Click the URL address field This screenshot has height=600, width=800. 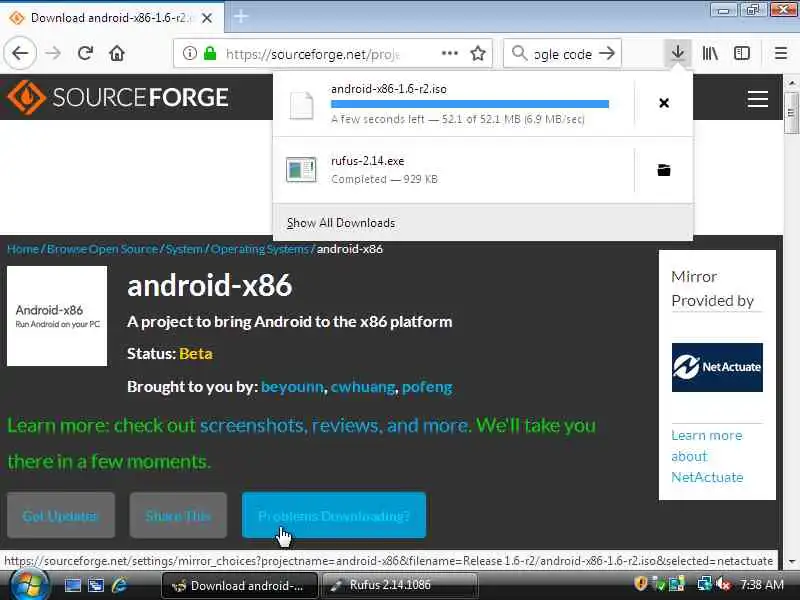pyautogui.click(x=333, y=53)
